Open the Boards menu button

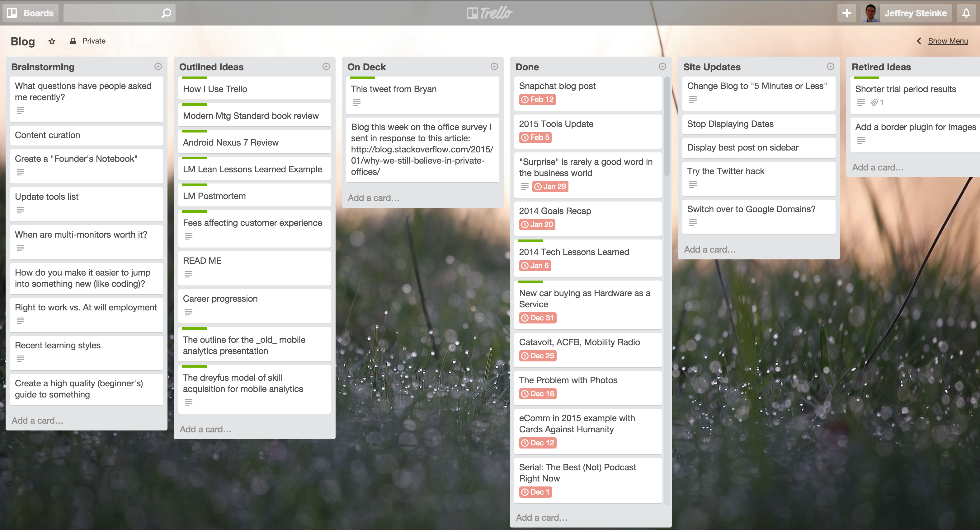pos(31,13)
